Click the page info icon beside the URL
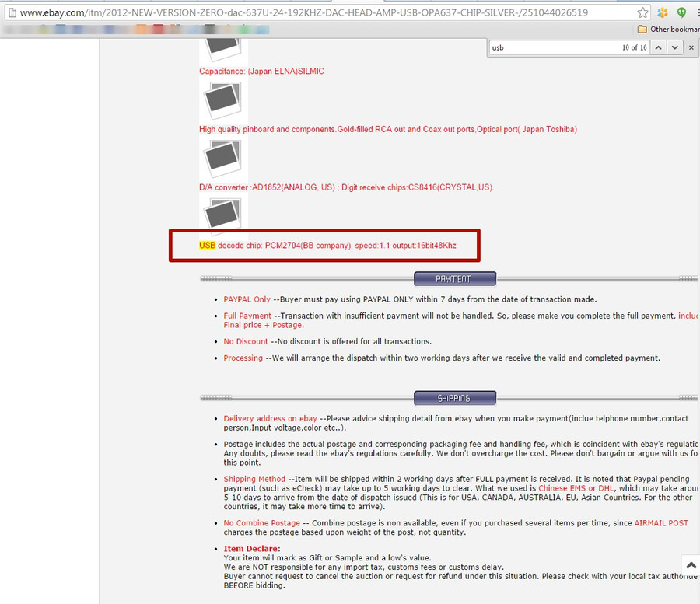700x604 pixels. click(12, 12)
